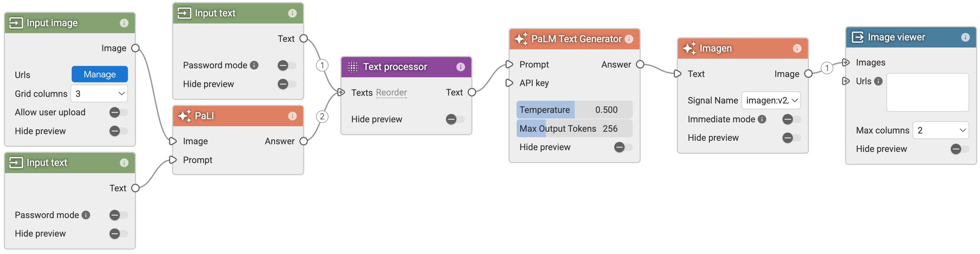Open the Signal Name dropdown
The height and width of the screenshot is (254, 980).
(771, 101)
